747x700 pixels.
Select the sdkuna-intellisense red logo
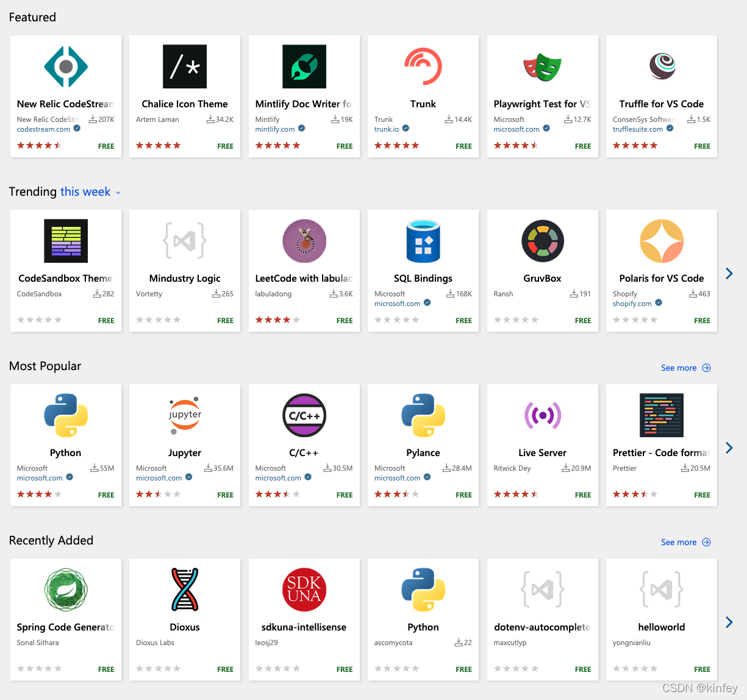tap(304, 590)
